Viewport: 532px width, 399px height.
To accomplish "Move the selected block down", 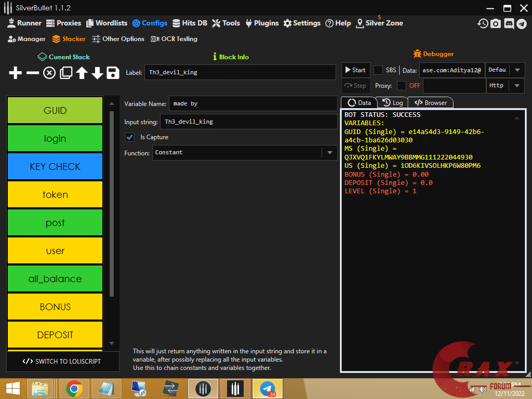I will coord(97,73).
